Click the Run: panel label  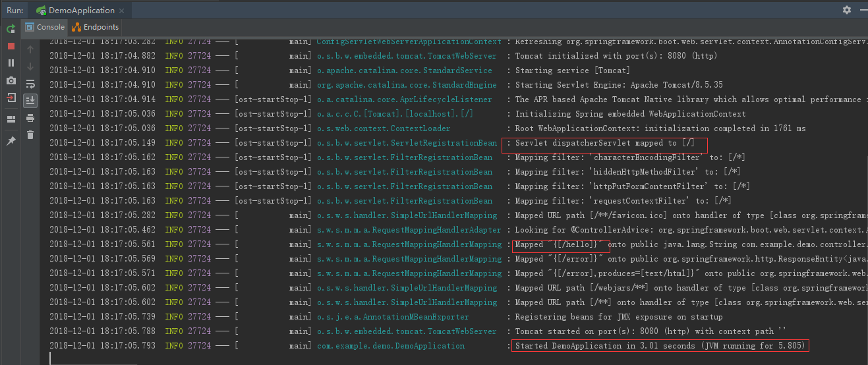(x=14, y=11)
